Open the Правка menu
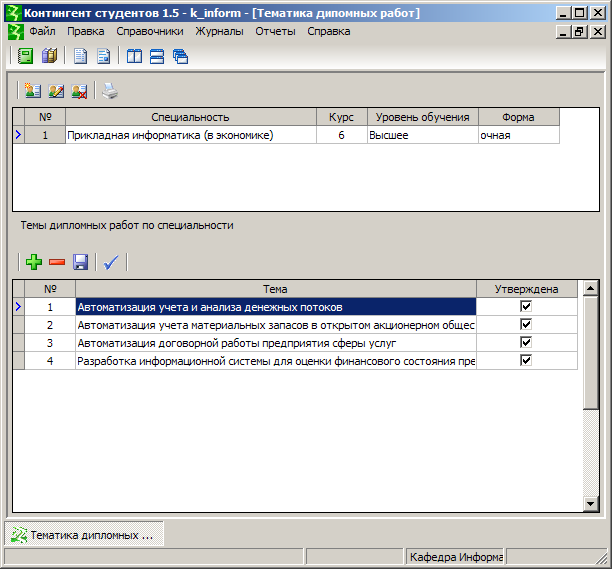612x569 pixels. [x=85, y=31]
